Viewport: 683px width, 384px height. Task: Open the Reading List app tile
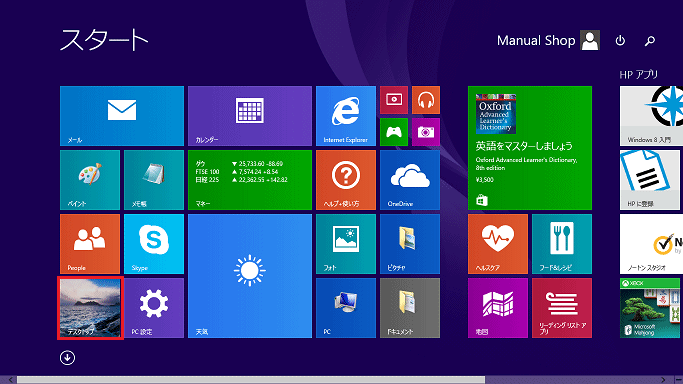561,308
